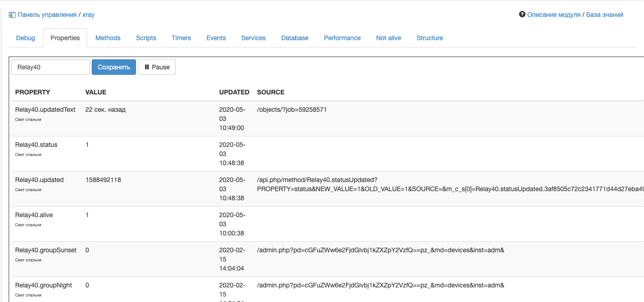Show the Services tab
The width and height of the screenshot is (644, 302).
[253, 38]
